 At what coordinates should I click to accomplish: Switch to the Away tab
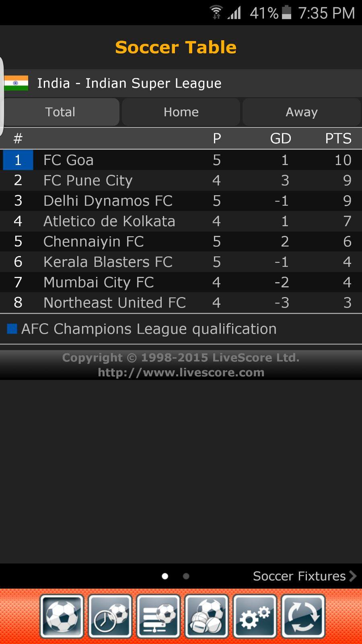point(302,112)
